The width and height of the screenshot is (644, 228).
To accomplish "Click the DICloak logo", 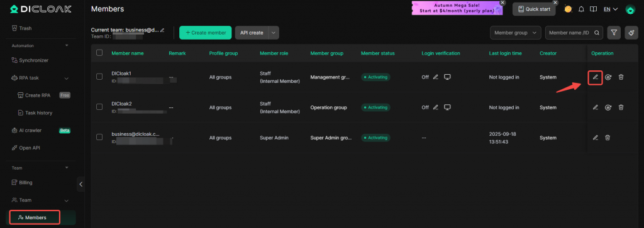I will [41, 9].
